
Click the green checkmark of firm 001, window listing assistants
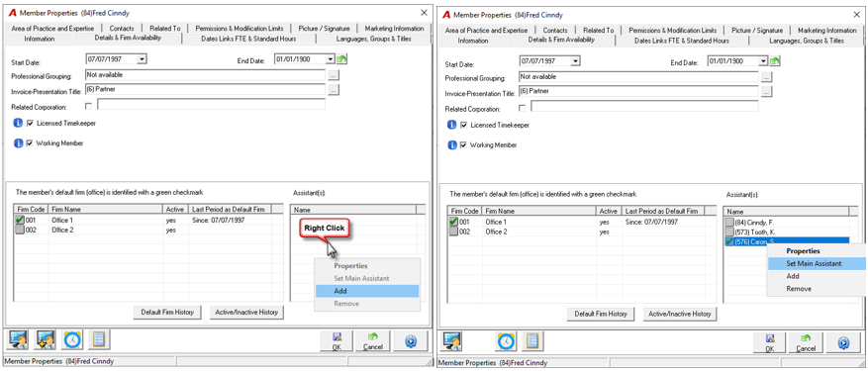pos(454,222)
